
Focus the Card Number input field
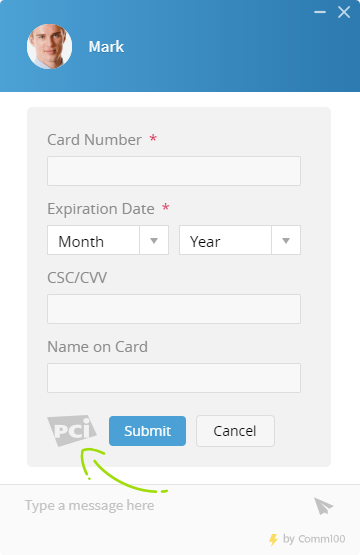(x=174, y=171)
